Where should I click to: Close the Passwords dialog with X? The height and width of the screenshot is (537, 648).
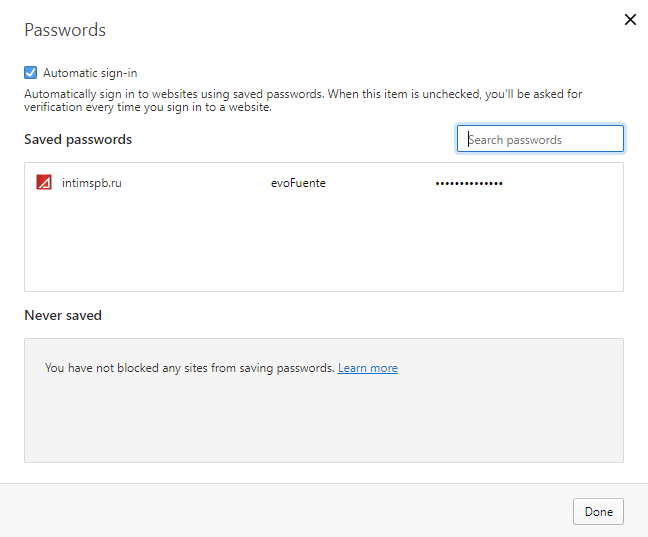630,20
